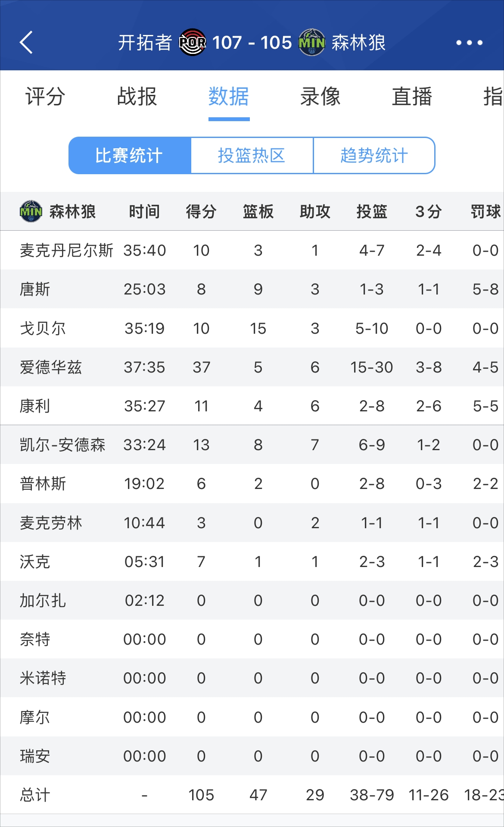Image resolution: width=504 pixels, height=827 pixels.
Task: Show the 趋势统计 segment
Action: click(x=374, y=156)
